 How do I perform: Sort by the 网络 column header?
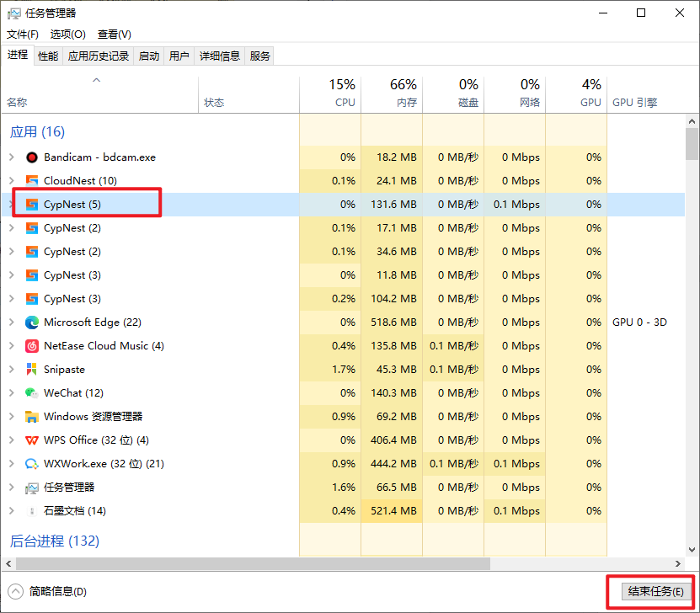point(516,94)
